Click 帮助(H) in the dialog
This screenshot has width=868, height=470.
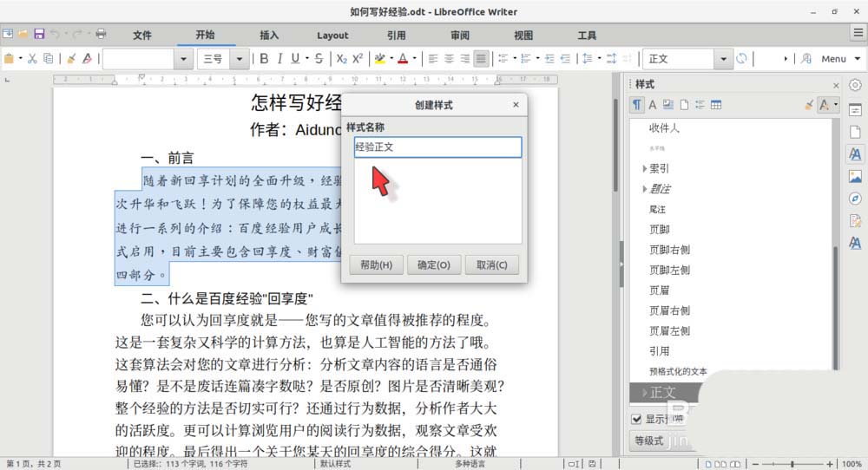(x=377, y=264)
